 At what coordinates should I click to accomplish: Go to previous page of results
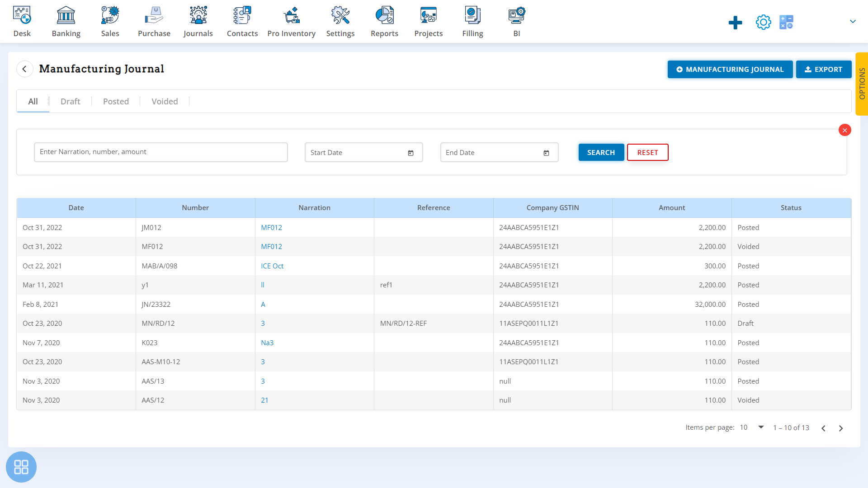click(823, 428)
